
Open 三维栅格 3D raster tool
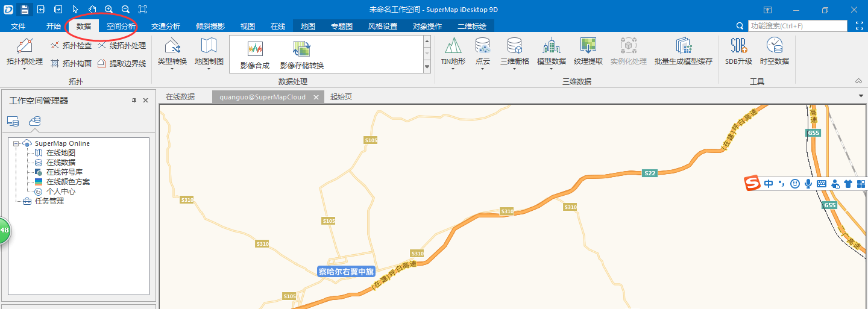[515, 54]
